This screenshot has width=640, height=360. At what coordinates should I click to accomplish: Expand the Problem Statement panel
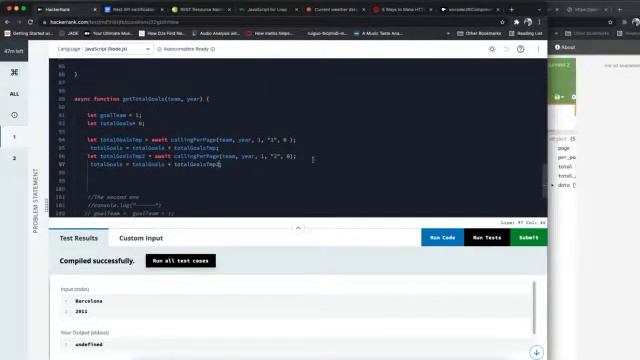click(35, 201)
